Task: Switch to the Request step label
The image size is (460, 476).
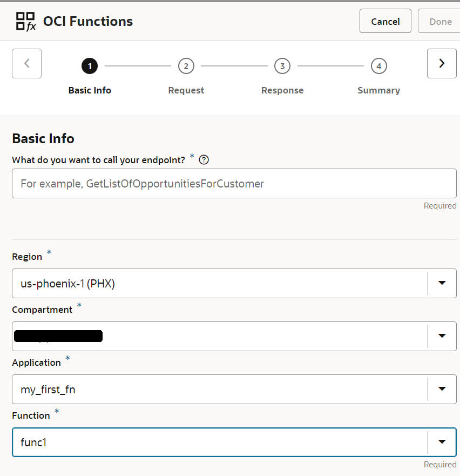Action: coord(186,90)
